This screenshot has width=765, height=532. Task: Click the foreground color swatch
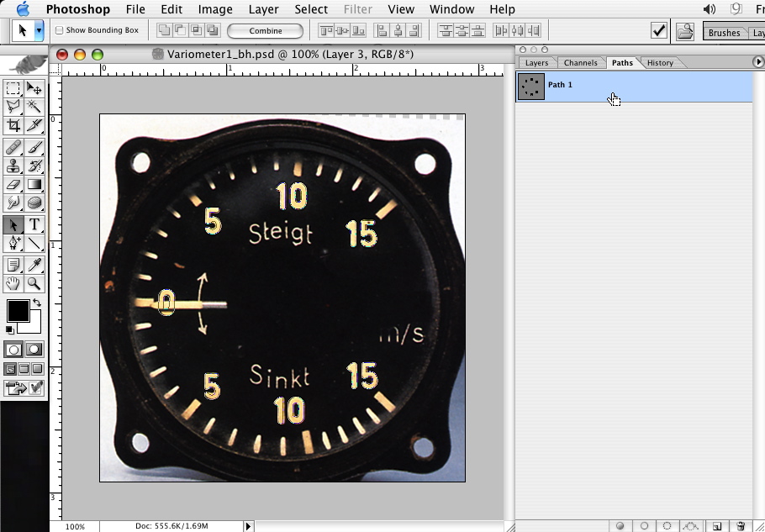tap(18, 310)
